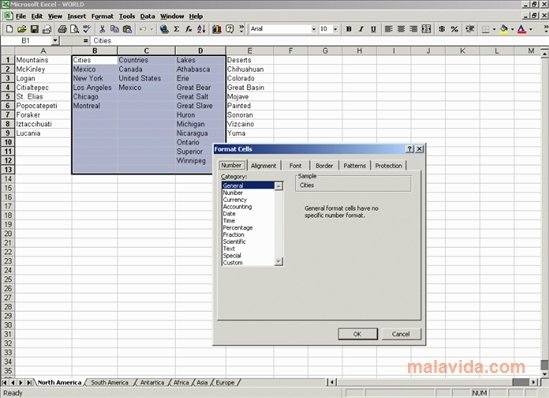Switch to the Protection tab

pyautogui.click(x=389, y=166)
